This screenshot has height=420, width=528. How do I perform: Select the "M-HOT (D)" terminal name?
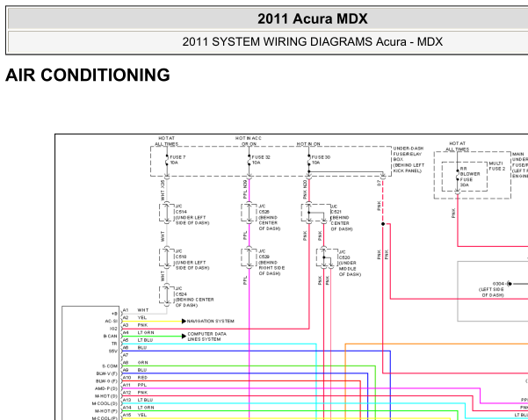pyautogui.click(x=106, y=396)
